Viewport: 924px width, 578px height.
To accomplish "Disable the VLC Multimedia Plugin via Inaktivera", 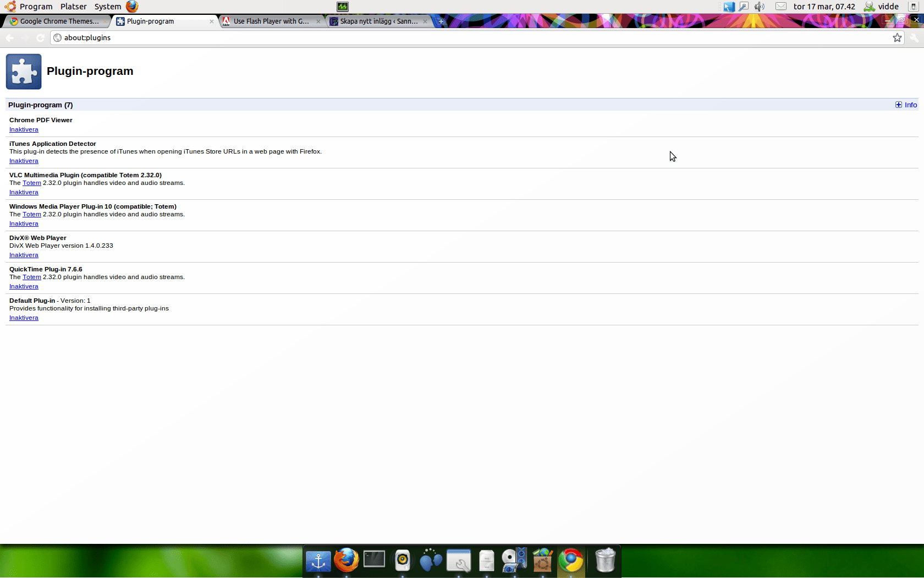I will coord(24,193).
